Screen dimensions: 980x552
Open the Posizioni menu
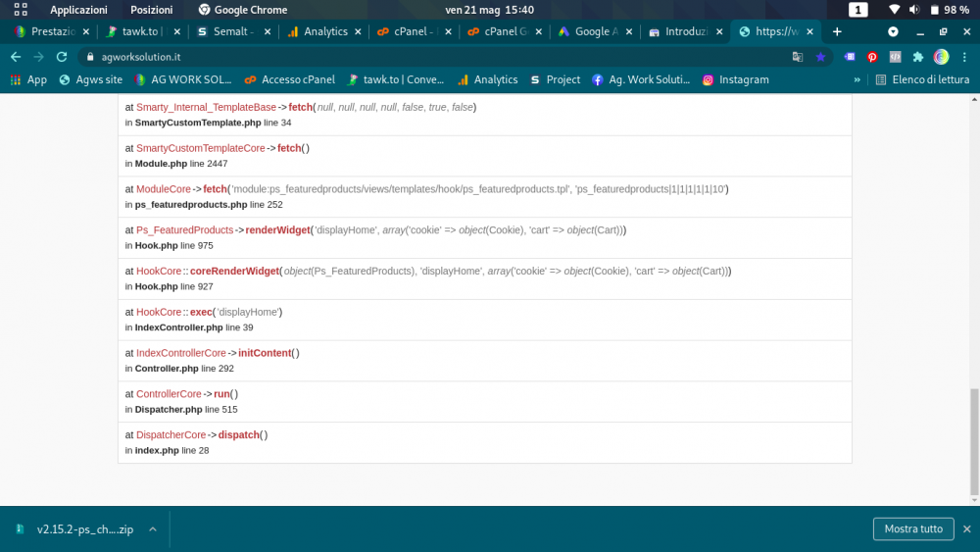[152, 10]
